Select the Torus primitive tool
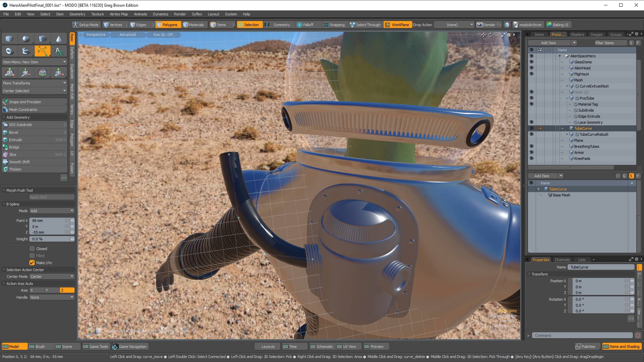 9,51
